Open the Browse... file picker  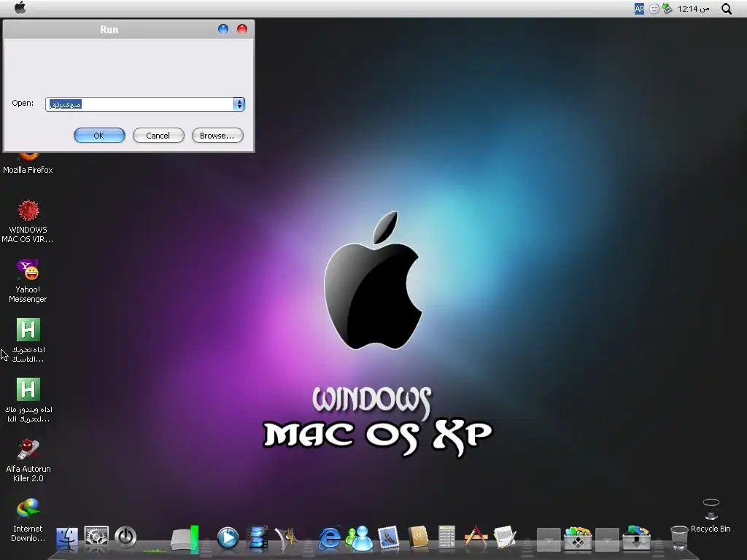pos(217,136)
